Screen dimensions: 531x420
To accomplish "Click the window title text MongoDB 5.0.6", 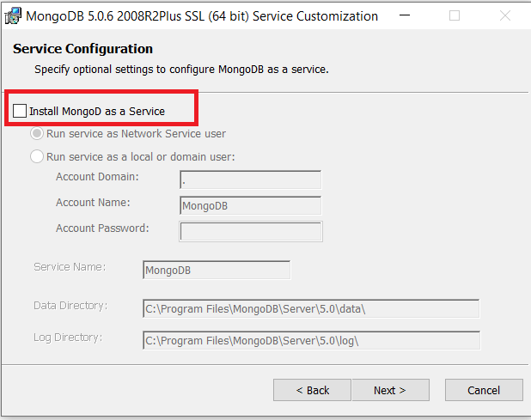I will (x=202, y=16).
